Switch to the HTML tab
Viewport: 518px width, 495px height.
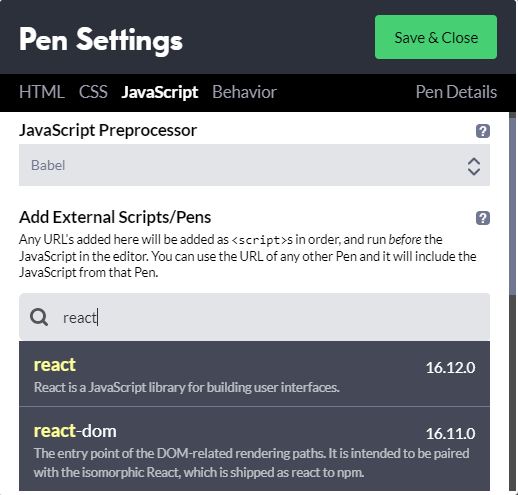pyautogui.click(x=42, y=92)
